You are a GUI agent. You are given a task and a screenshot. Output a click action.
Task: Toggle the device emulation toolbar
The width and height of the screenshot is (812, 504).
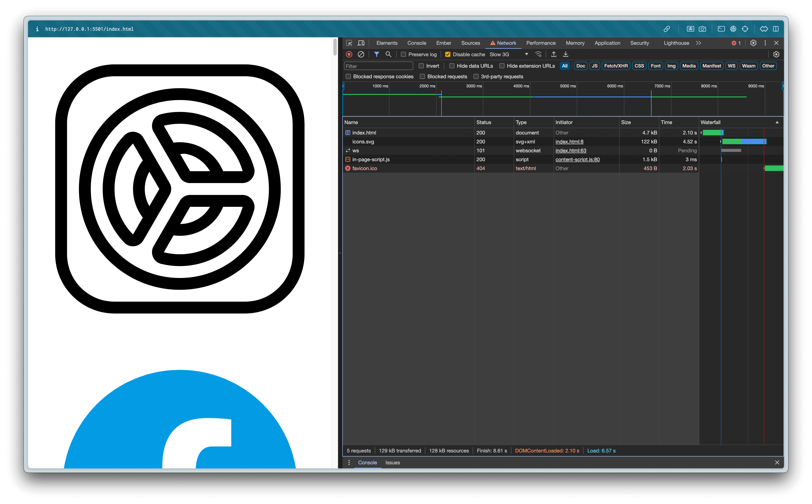point(361,43)
